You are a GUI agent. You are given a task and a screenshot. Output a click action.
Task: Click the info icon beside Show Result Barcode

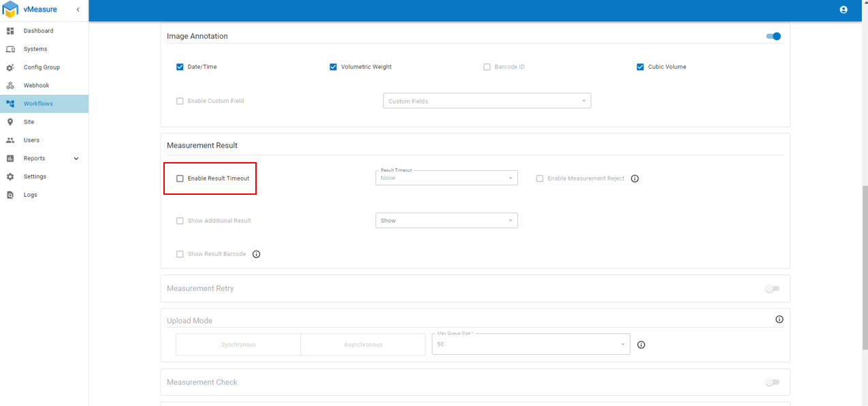point(257,254)
